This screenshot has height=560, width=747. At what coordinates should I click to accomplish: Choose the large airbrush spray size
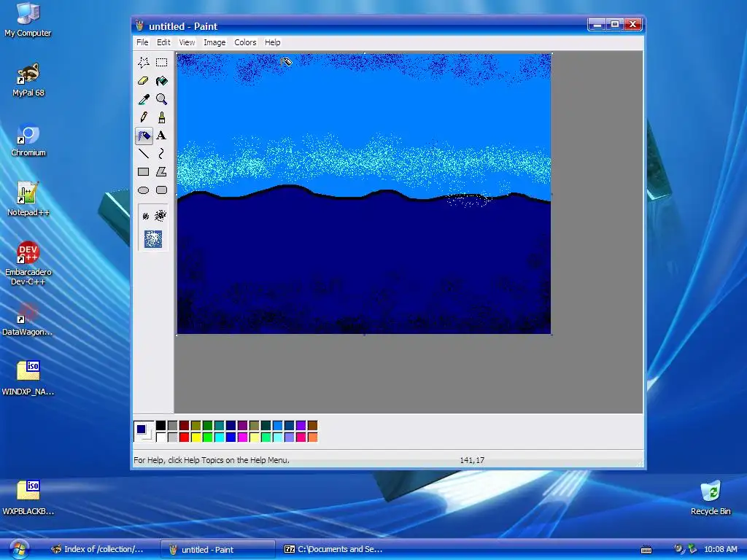(153, 239)
